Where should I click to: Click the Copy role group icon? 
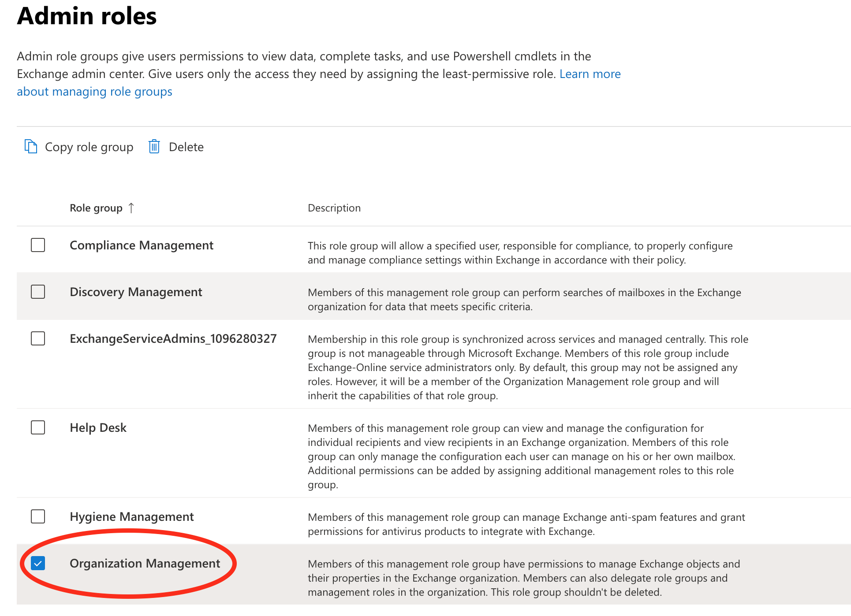click(30, 146)
